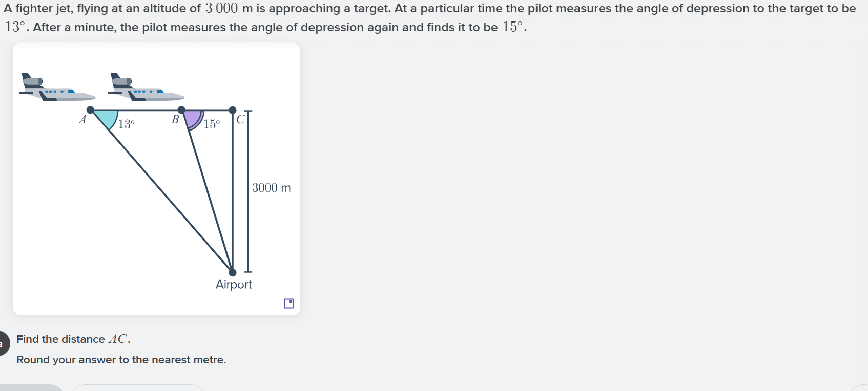
Task: Click the 15° angle label
Action: [212, 124]
